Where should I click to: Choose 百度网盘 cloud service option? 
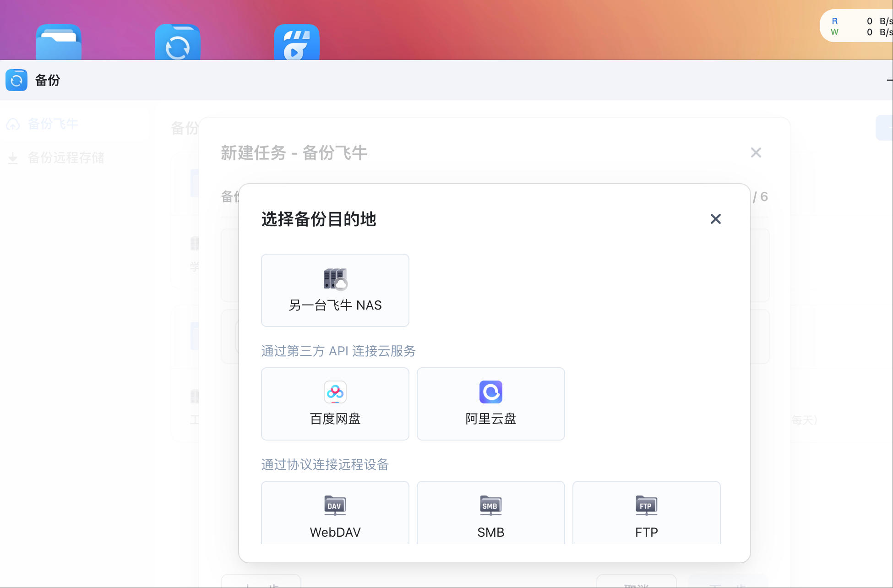(x=335, y=403)
